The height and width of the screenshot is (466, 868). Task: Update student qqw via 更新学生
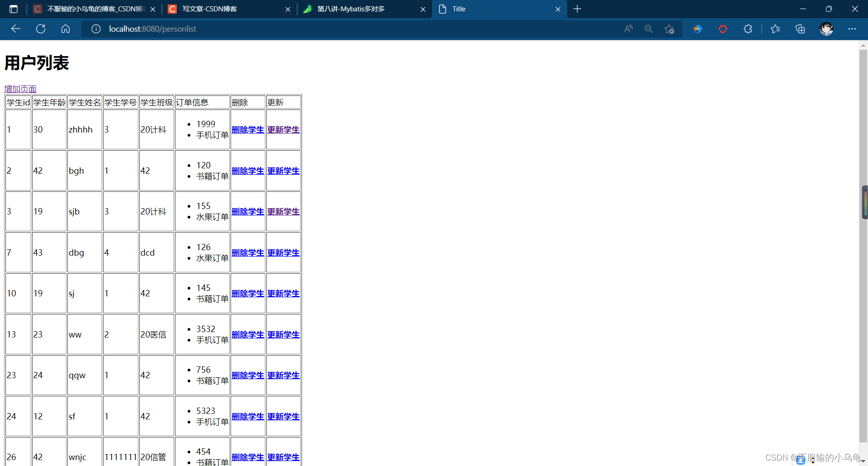click(283, 376)
